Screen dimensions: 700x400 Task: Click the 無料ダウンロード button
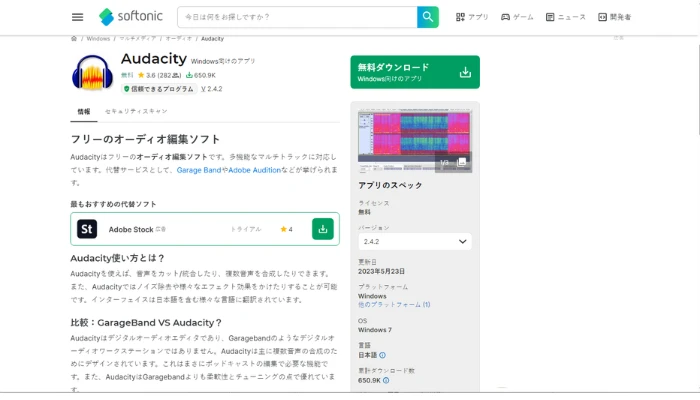[415, 72]
